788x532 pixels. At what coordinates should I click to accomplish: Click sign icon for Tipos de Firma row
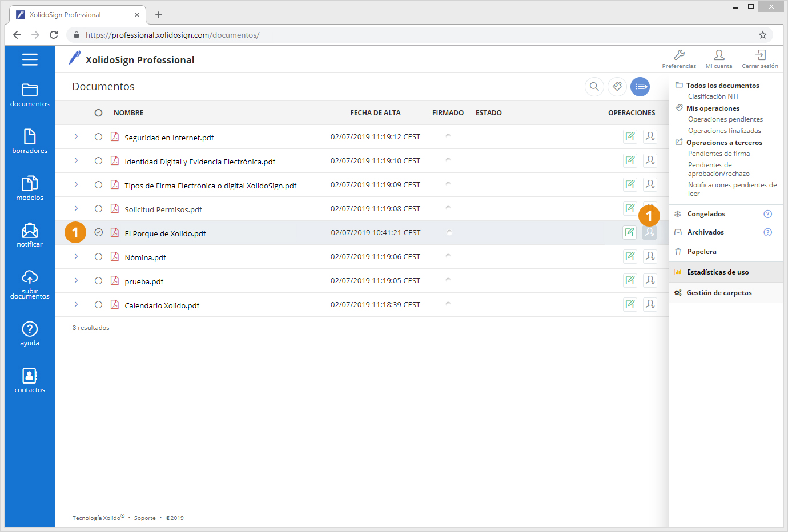click(630, 184)
